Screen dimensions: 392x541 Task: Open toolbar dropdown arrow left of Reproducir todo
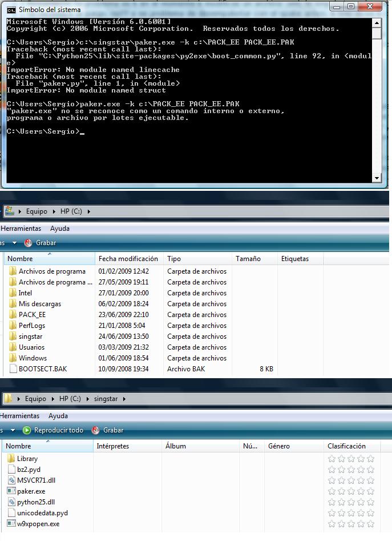(x=13, y=430)
